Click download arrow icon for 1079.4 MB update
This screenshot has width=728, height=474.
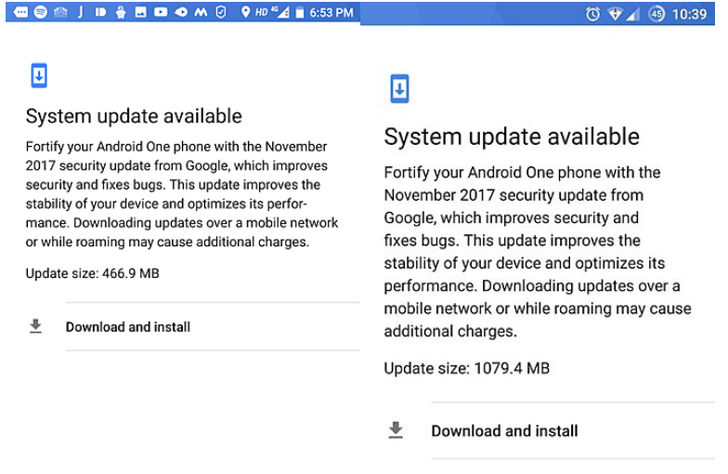coord(396,430)
